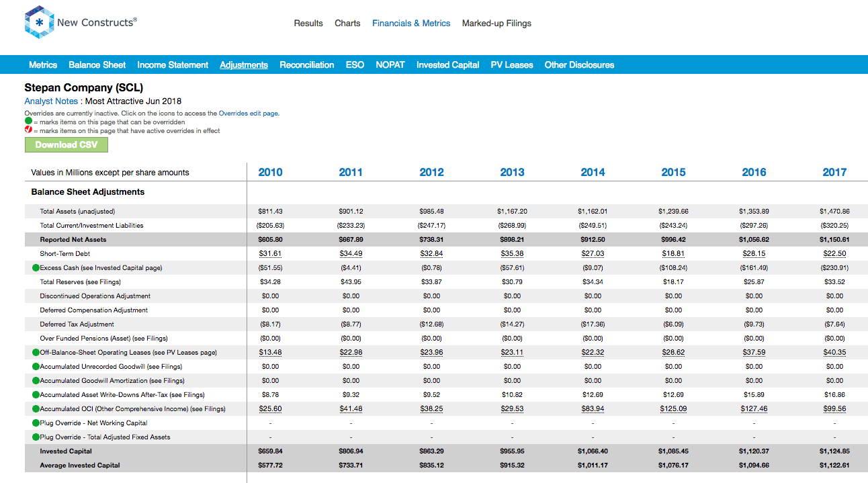Click green override icon for Off-Balance-Sheet Operating Leases
868x483 pixels.
click(x=36, y=353)
